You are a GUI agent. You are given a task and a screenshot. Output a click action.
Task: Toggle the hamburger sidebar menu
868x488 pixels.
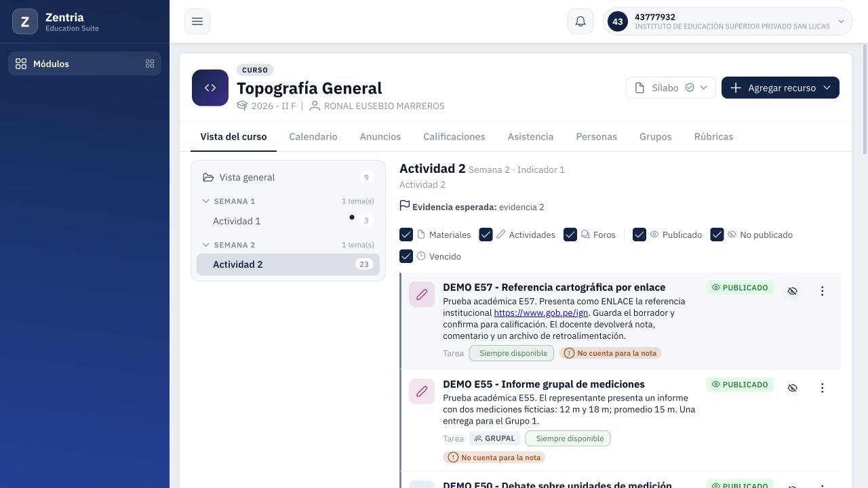pyautogui.click(x=197, y=22)
